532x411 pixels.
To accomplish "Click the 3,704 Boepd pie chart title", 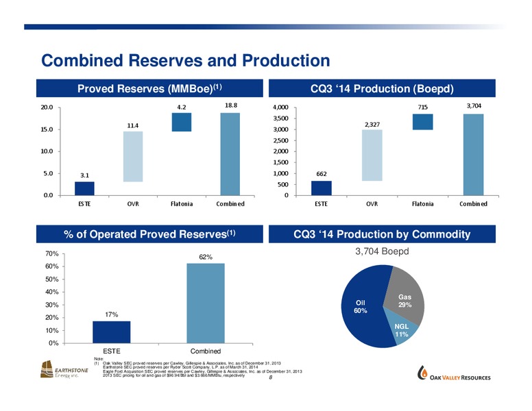I will [x=382, y=251].
